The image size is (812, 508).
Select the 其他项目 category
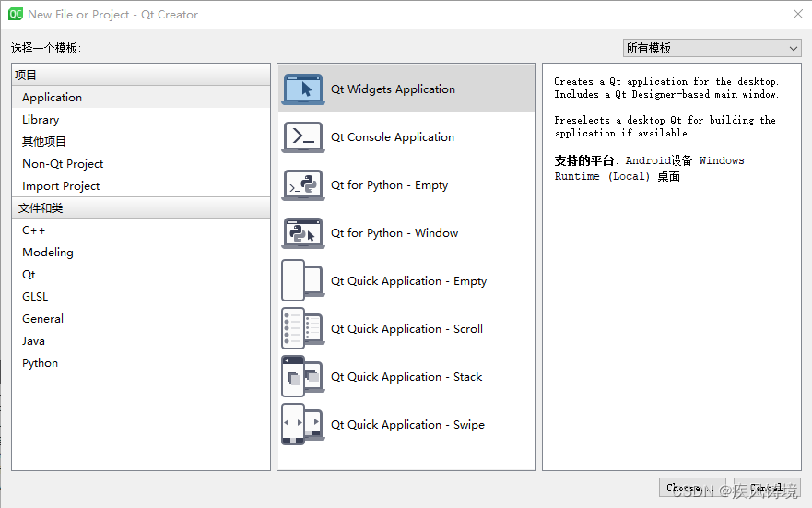click(x=141, y=141)
